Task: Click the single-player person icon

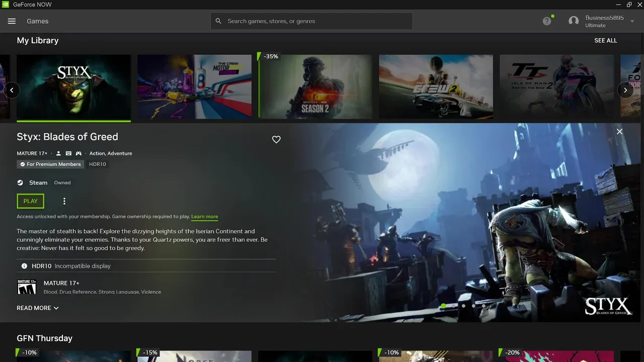Action: pyautogui.click(x=58, y=153)
